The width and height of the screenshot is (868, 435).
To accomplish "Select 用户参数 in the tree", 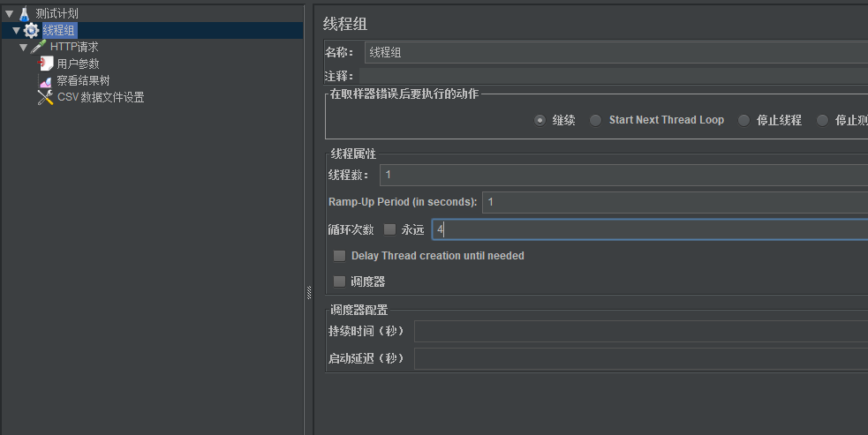I will pos(78,64).
